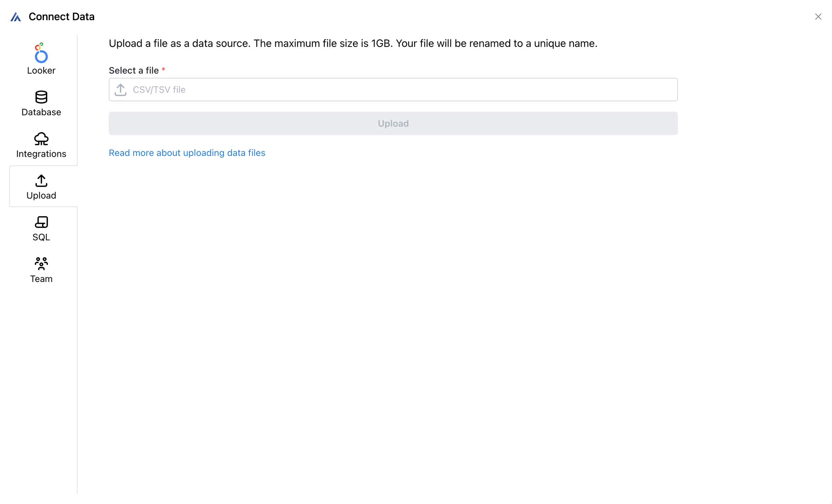Open the Integrations tab label
The image size is (832, 504).
click(x=41, y=154)
